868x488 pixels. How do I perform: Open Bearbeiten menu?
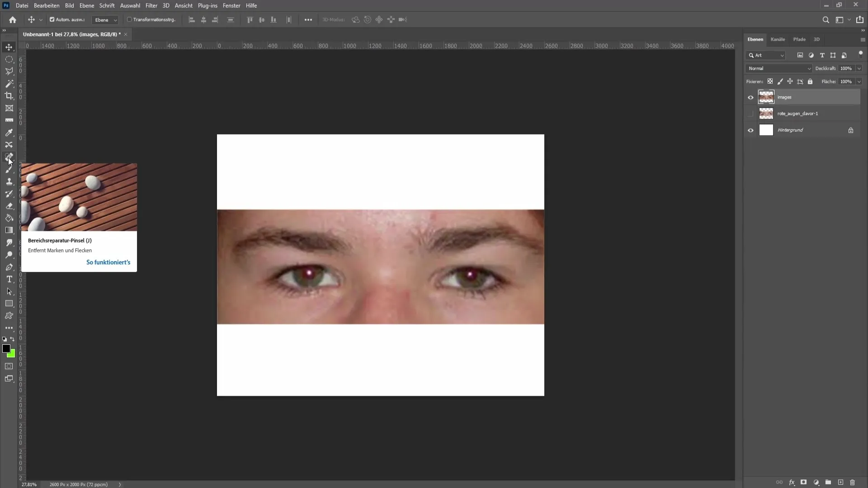click(x=46, y=5)
